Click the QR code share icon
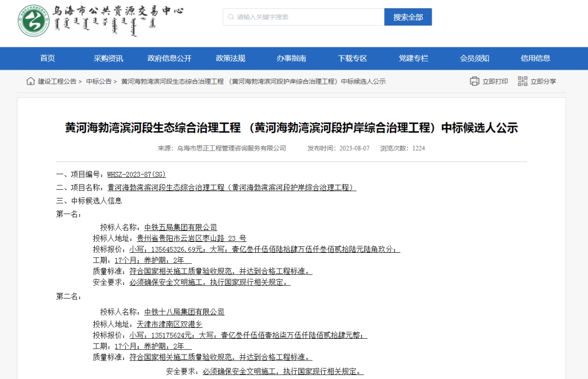The height and width of the screenshot is (379, 588). click(522, 82)
